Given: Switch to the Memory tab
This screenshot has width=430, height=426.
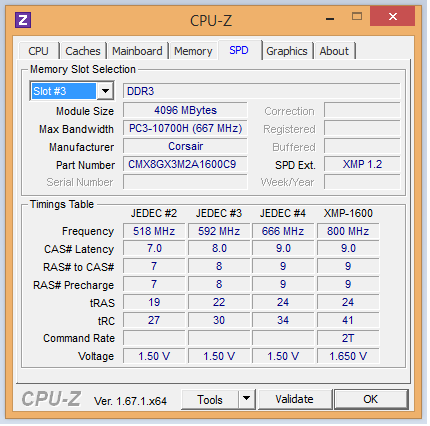Looking at the screenshot, I should pos(193,51).
